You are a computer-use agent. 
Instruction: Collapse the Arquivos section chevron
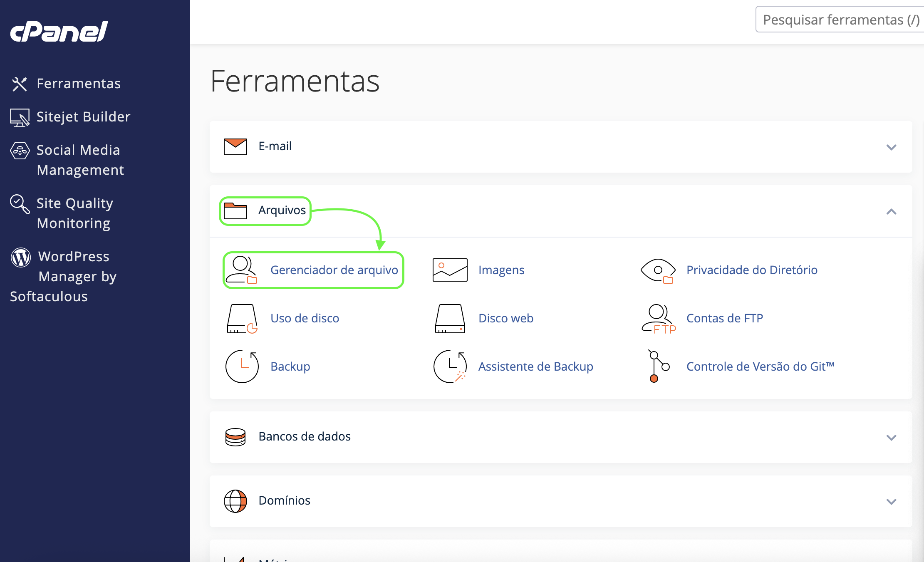click(891, 212)
